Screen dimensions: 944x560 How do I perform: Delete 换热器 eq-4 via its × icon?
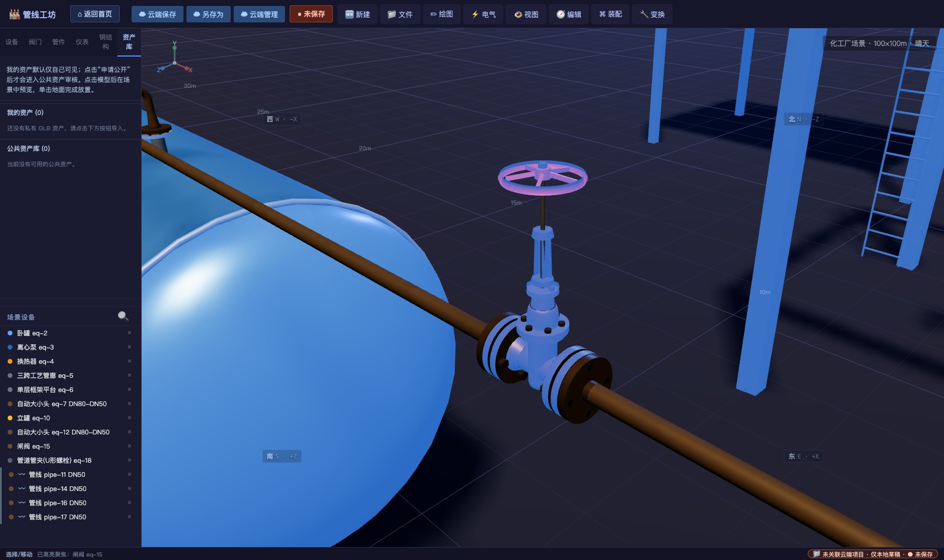(129, 361)
